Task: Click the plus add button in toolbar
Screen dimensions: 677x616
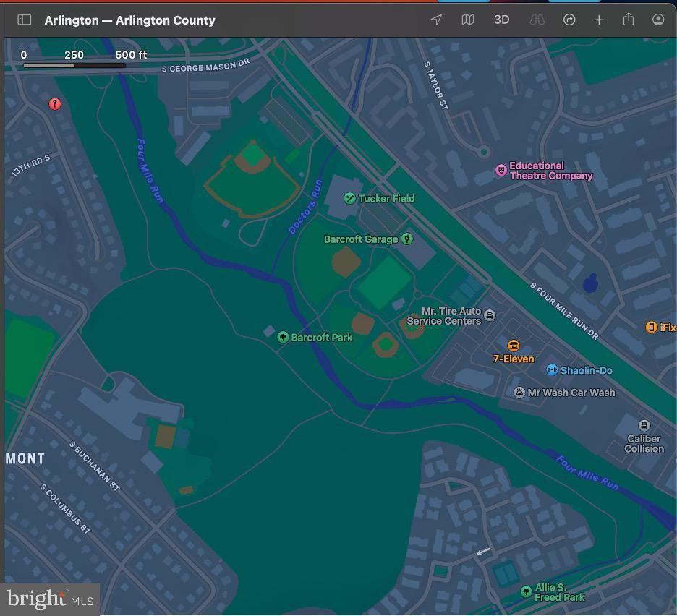Action: [599, 20]
